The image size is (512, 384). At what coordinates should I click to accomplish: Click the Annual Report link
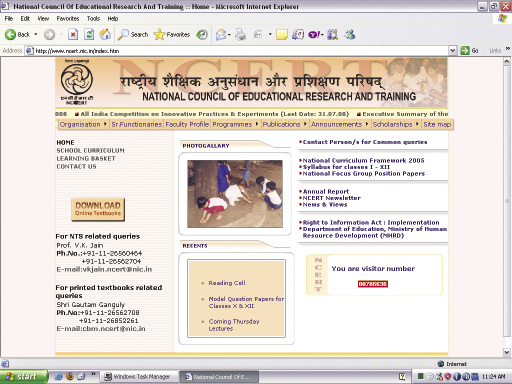click(x=326, y=191)
